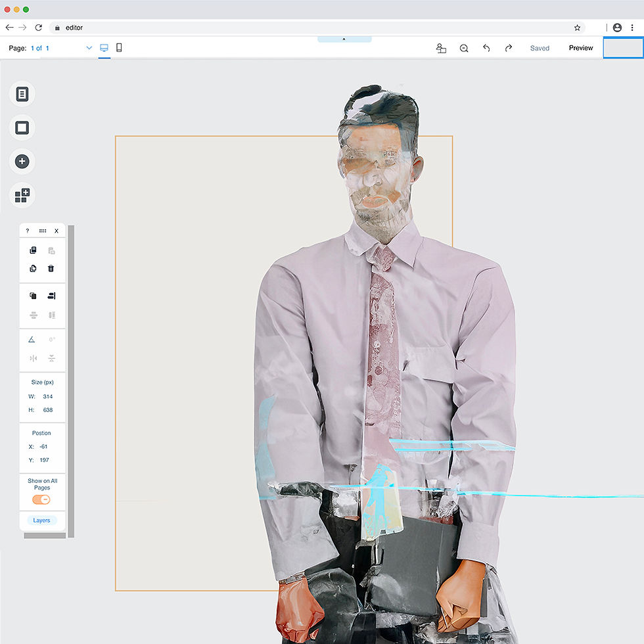Switch to desktop view
Viewport: 644px width, 644px height.
[x=104, y=48]
